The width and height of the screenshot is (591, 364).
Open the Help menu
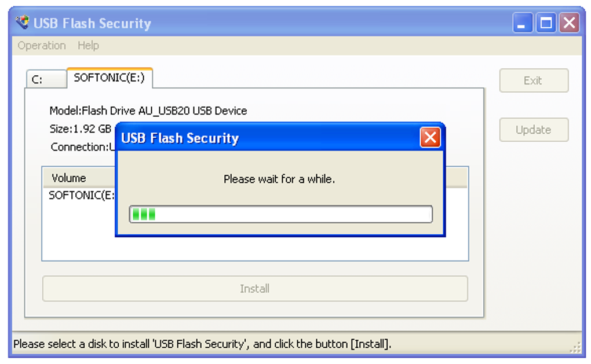(88, 45)
